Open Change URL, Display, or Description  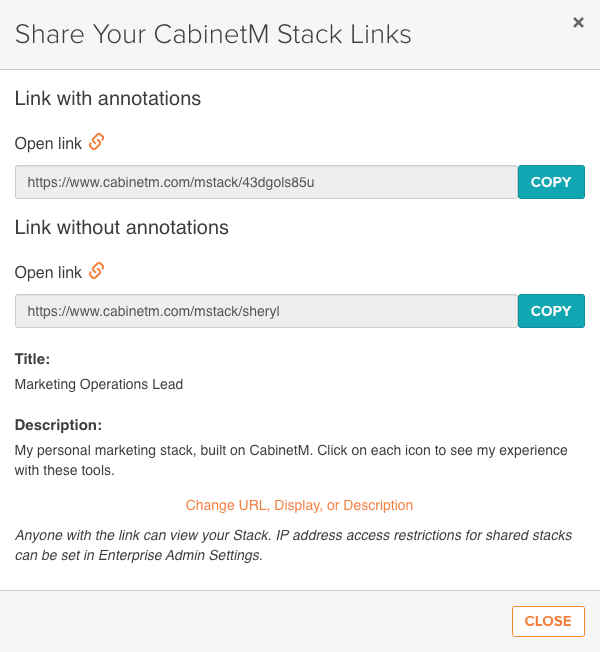point(299,505)
